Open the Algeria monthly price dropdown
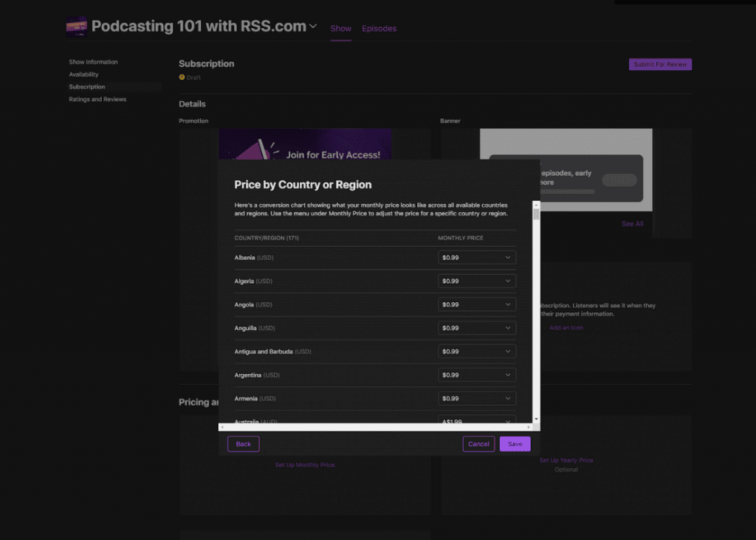Image resolution: width=756 pixels, height=540 pixels. (476, 281)
